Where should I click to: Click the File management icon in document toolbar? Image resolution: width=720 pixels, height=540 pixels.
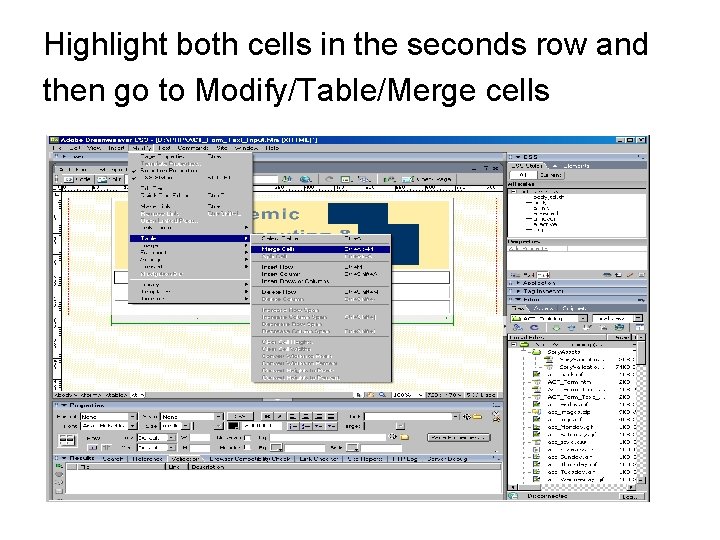tap(287, 179)
